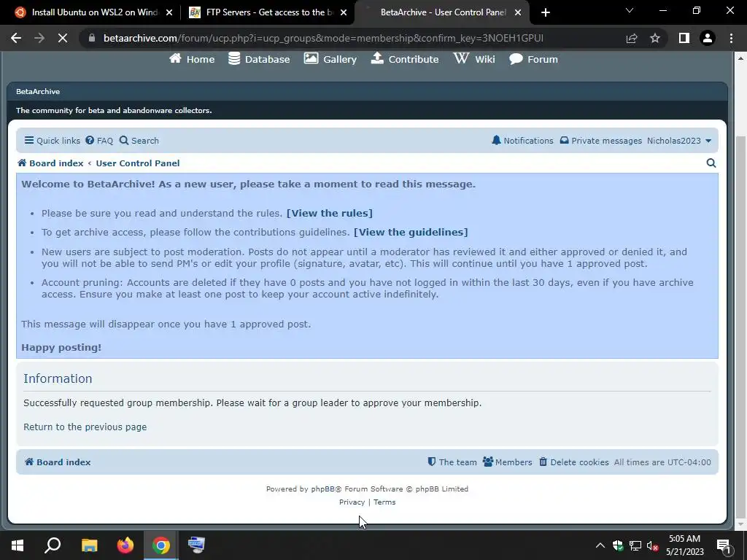747x560 pixels.
Task: Open Notifications bell menu
Action: (x=522, y=141)
